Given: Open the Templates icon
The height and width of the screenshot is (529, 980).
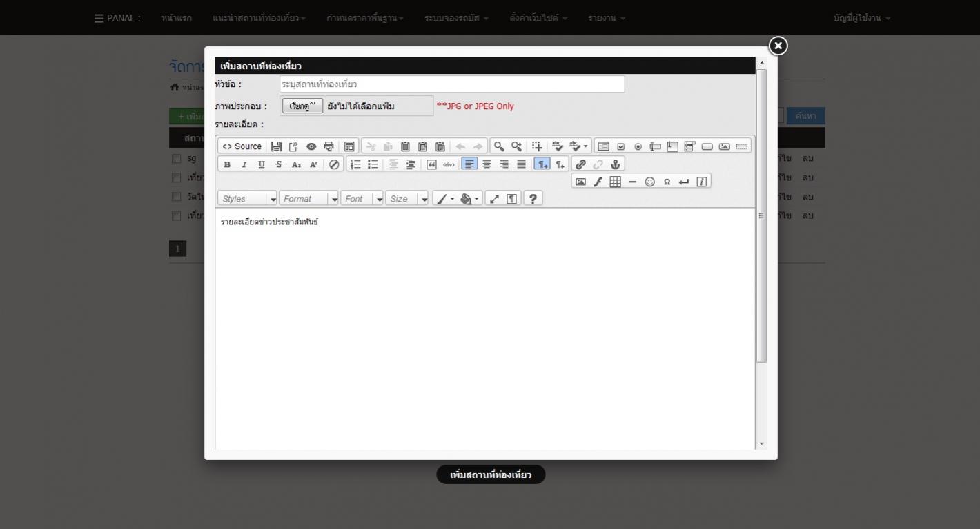Looking at the screenshot, I should click(x=349, y=146).
